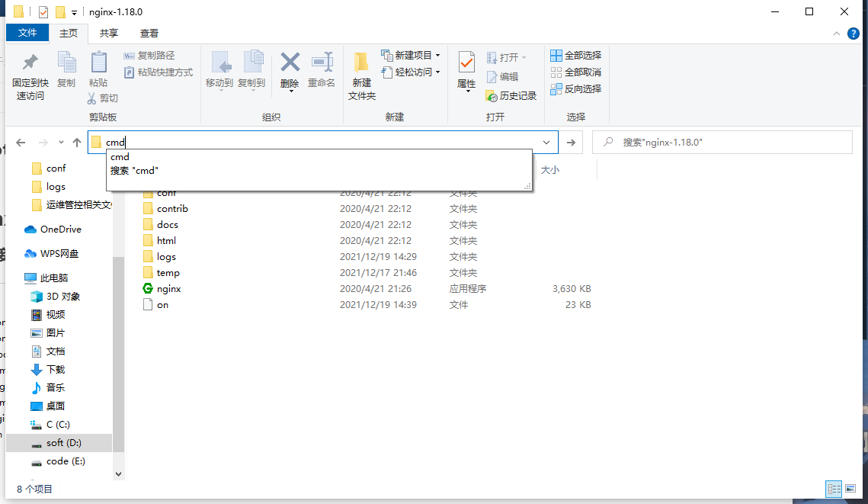Select all items (全部选择)
868x504 pixels.
575,56
